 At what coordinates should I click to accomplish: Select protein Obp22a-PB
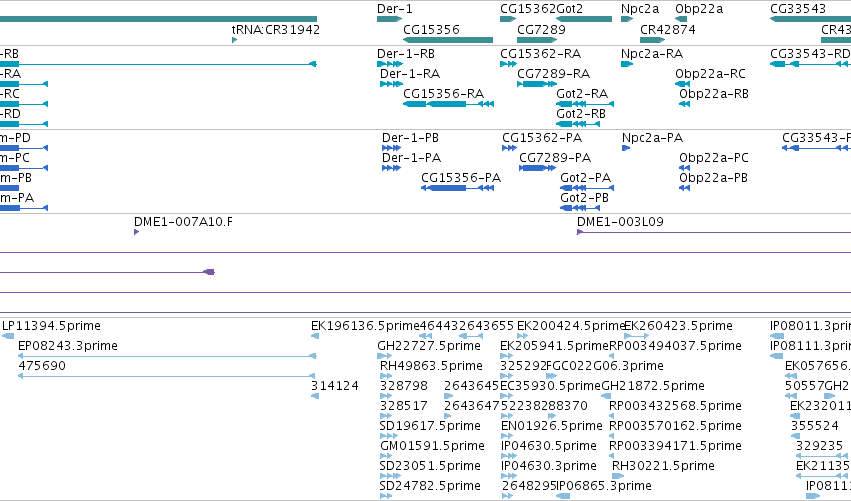(684, 188)
